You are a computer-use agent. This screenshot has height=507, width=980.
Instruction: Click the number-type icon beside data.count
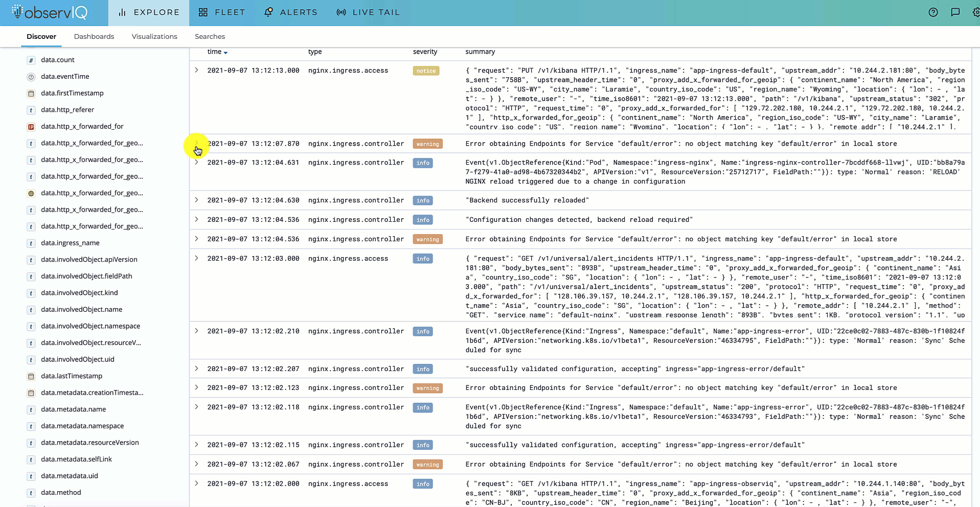point(31,60)
